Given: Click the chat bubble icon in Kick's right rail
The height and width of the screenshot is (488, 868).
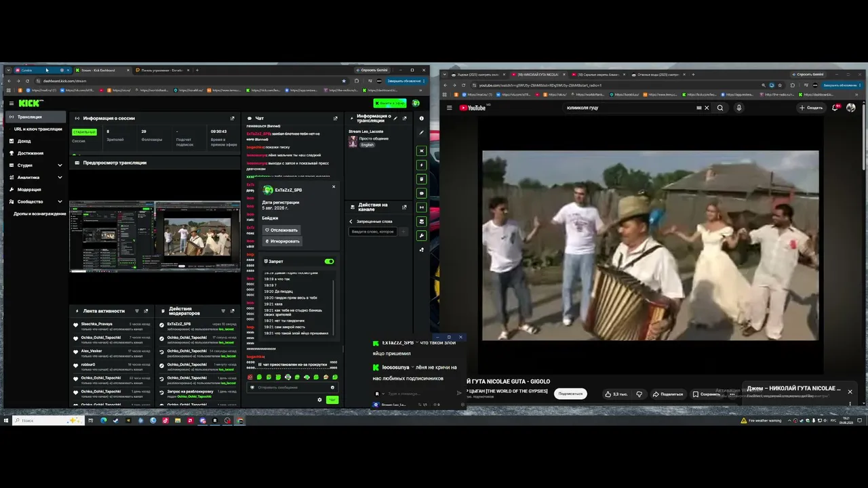Looking at the screenshot, I should pyautogui.click(x=422, y=193).
